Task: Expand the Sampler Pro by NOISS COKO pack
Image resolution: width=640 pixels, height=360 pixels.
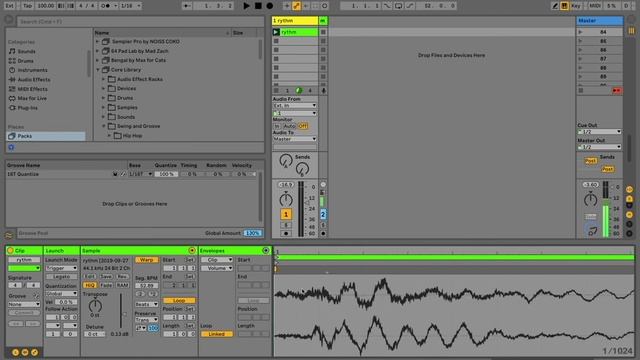Action: point(97,42)
